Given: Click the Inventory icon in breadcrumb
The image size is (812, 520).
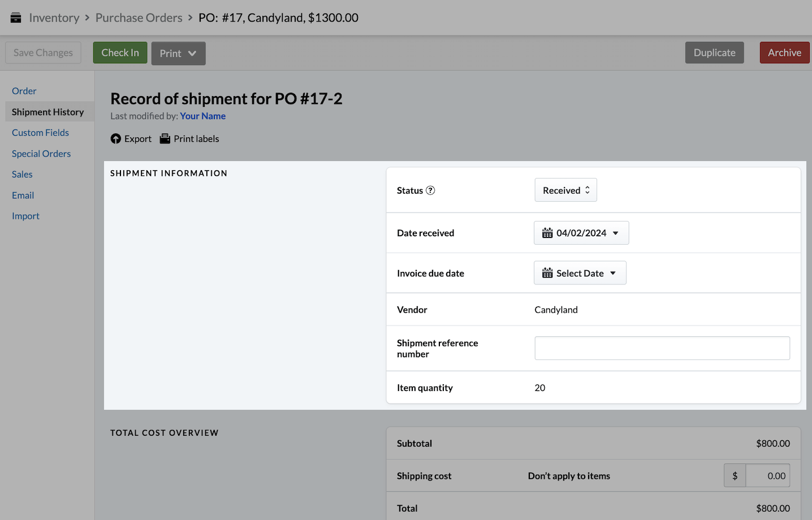Looking at the screenshot, I should 16,18.
